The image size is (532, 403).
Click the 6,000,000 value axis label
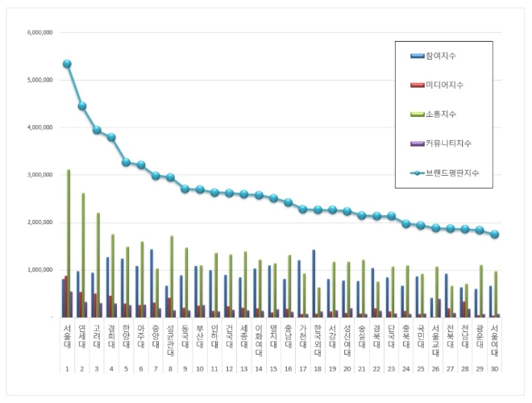click(x=39, y=33)
